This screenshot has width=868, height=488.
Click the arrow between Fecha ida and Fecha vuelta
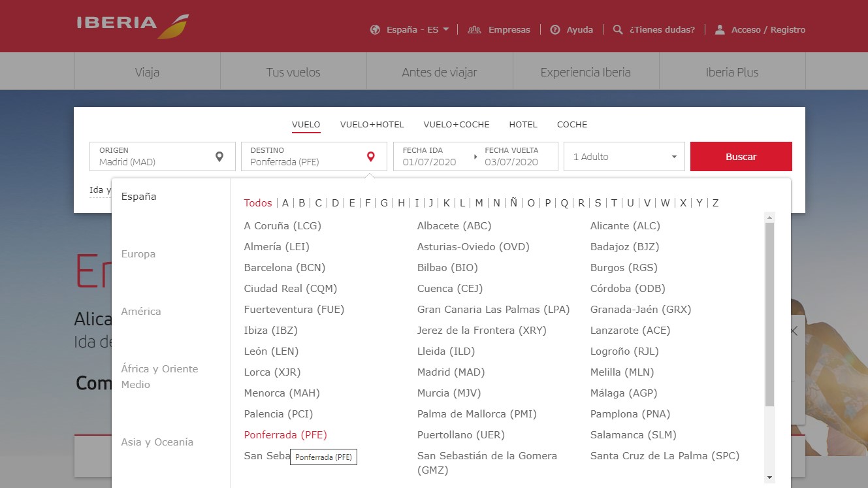coord(475,157)
